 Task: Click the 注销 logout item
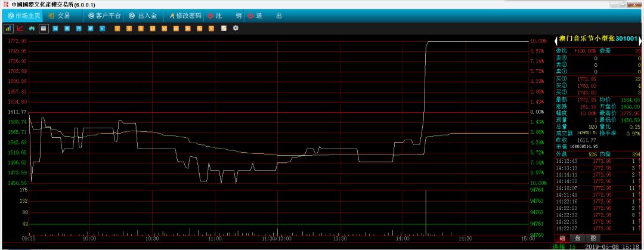pyautogui.click(x=224, y=16)
